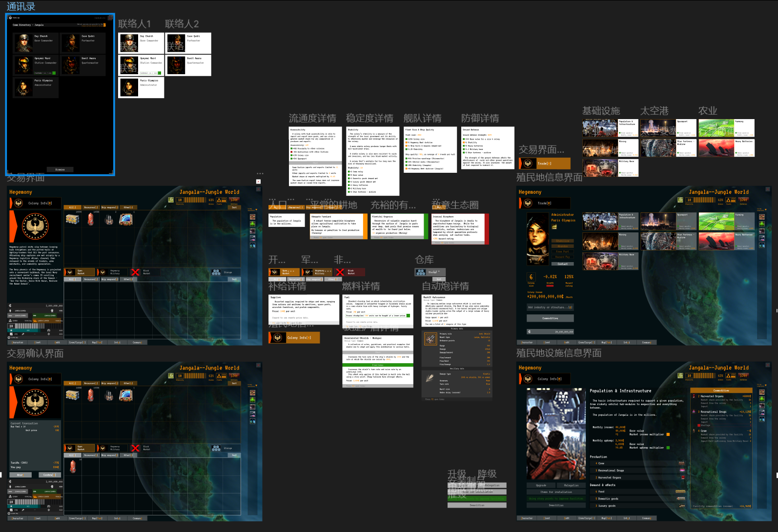The image size is (778, 532).
Task: Open the Character tab in 殖民地信息界面
Action: 527,342
